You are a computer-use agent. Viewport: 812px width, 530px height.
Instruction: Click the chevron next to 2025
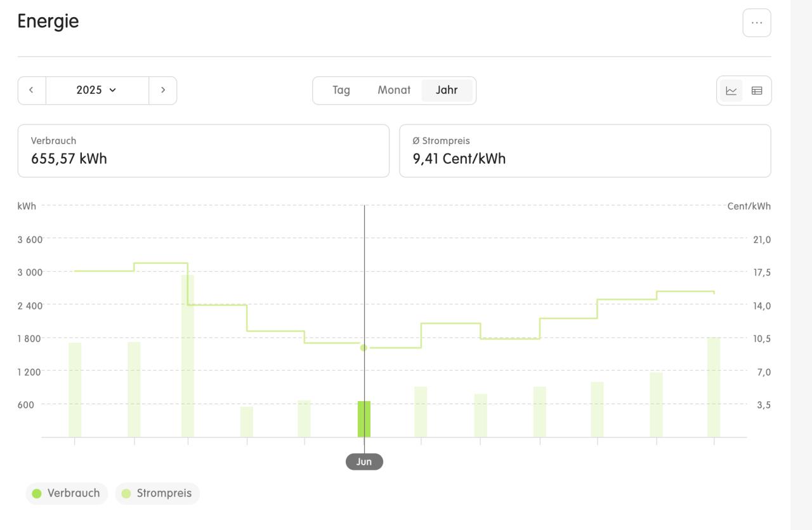click(113, 90)
